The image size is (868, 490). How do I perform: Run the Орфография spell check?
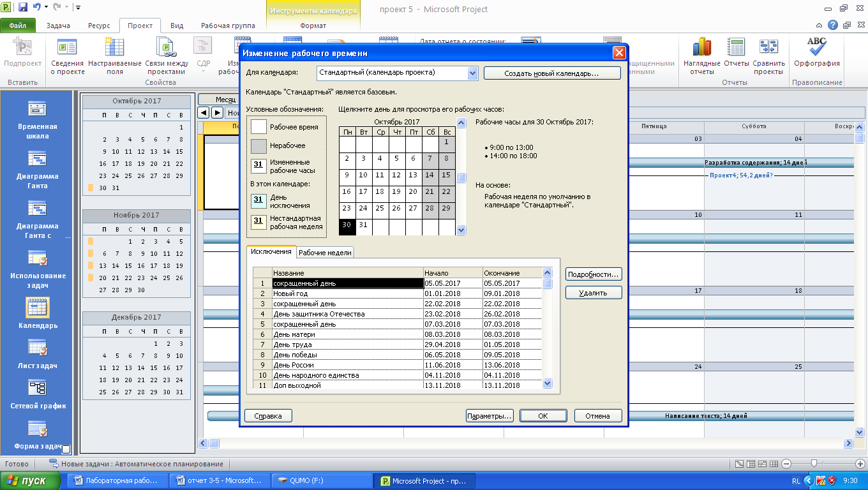[x=817, y=54]
